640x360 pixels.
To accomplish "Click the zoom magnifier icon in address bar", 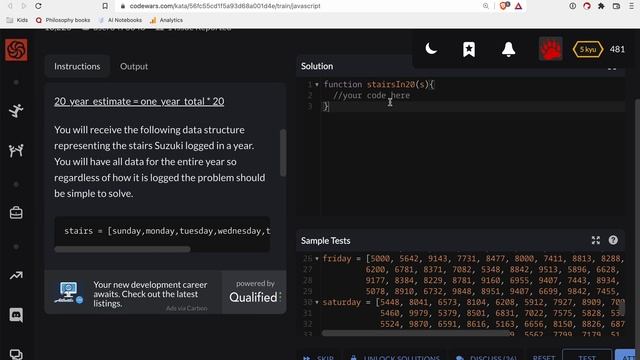I will tap(486, 6).
